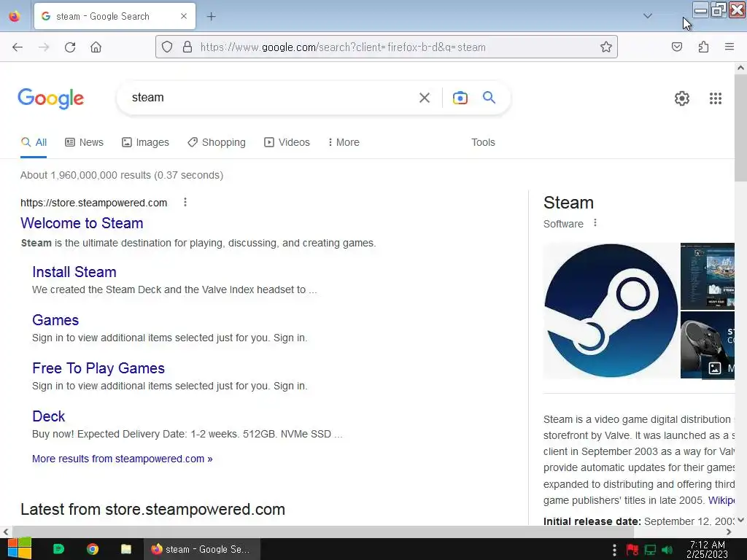
Task: Open the red flag tray icon
Action: [x=632, y=550]
